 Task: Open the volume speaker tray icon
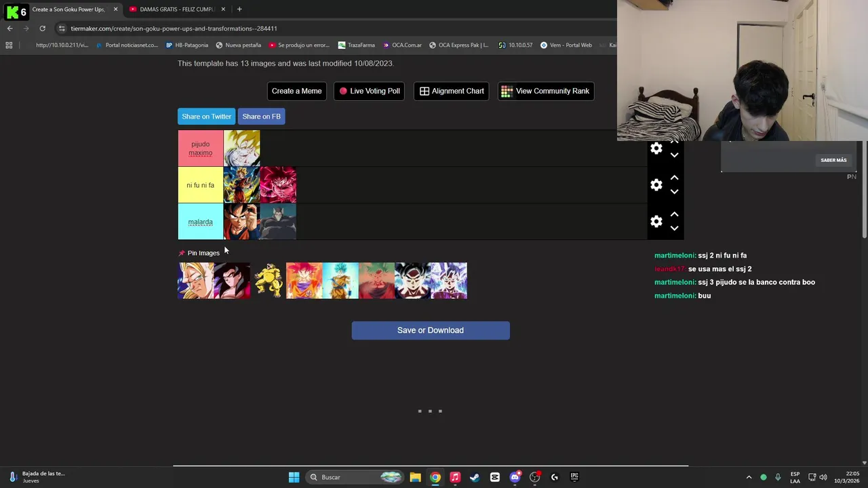coord(823,477)
